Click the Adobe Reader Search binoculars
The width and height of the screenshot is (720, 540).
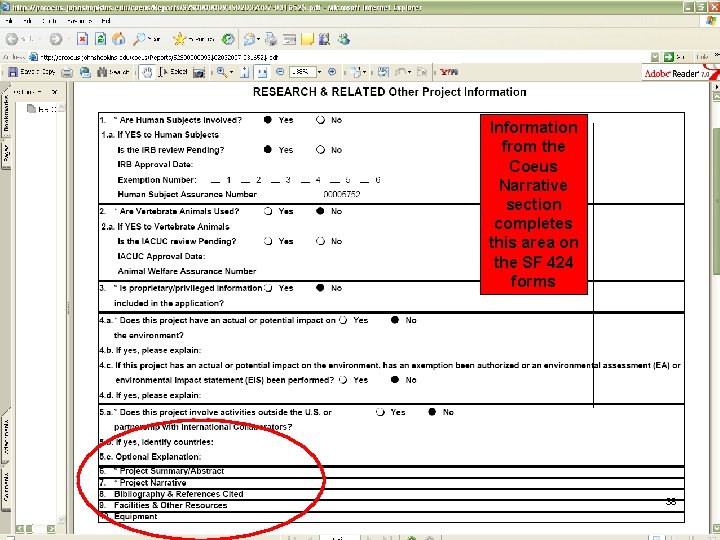(x=113, y=72)
